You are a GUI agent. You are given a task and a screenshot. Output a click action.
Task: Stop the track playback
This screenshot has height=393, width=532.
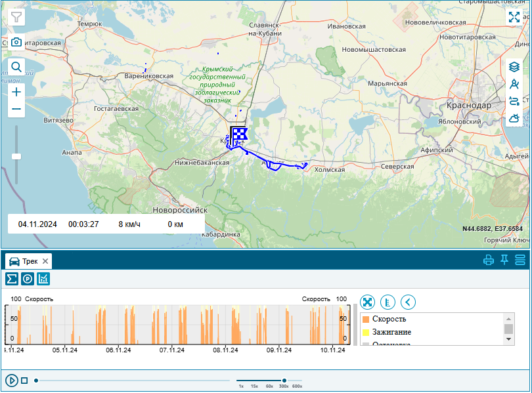click(x=24, y=381)
